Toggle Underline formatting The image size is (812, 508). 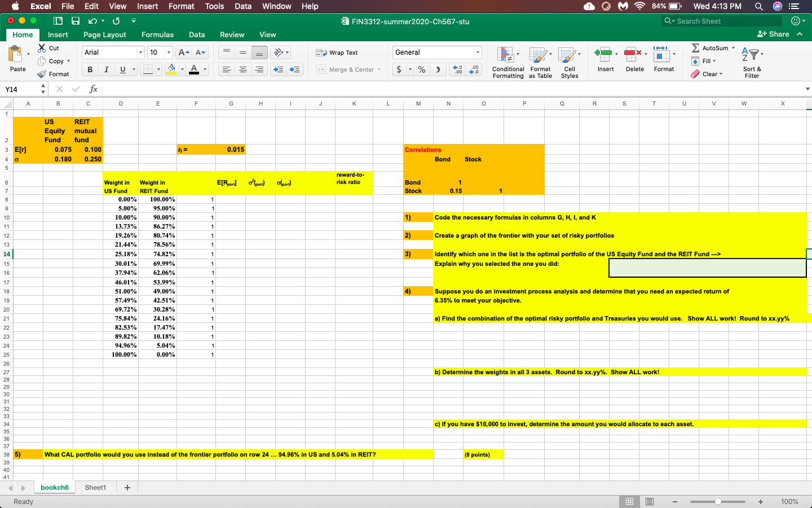[x=123, y=69]
